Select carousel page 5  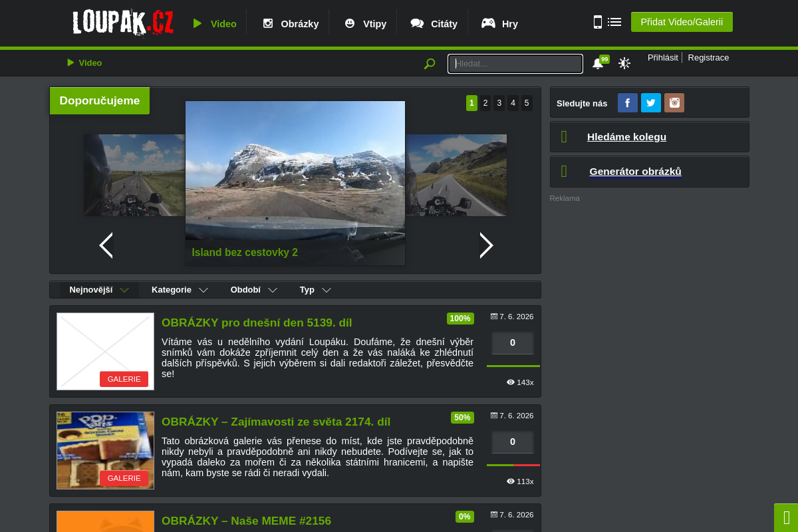[527, 103]
